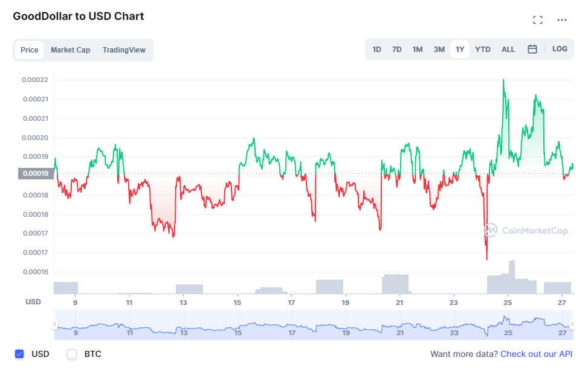Click the 17 date label on main x-axis
This screenshot has width=588, height=369.
(x=291, y=303)
